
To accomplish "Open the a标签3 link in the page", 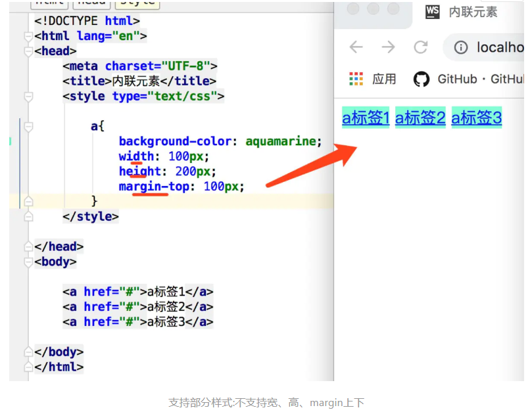I will (x=476, y=117).
